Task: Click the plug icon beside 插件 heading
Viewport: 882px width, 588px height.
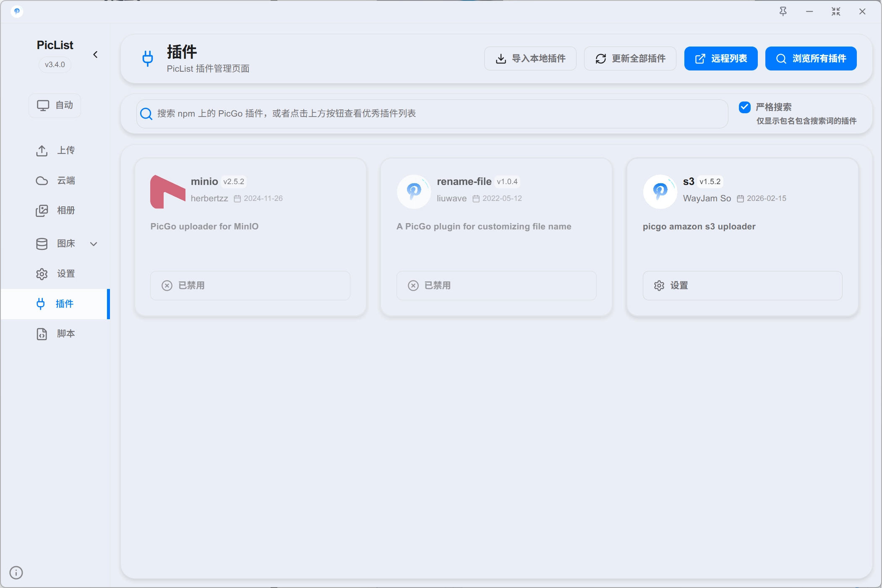Action: pyautogui.click(x=148, y=58)
